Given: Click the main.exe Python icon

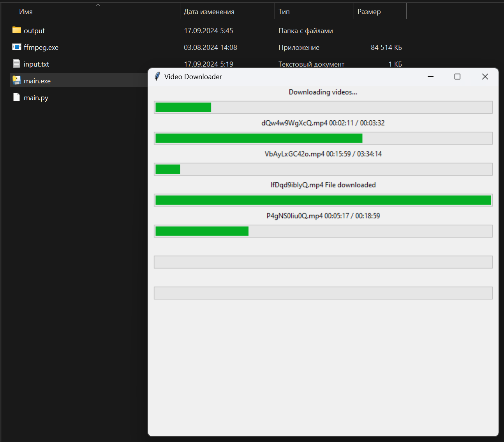Looking at the screenshot, I should 16,80.
